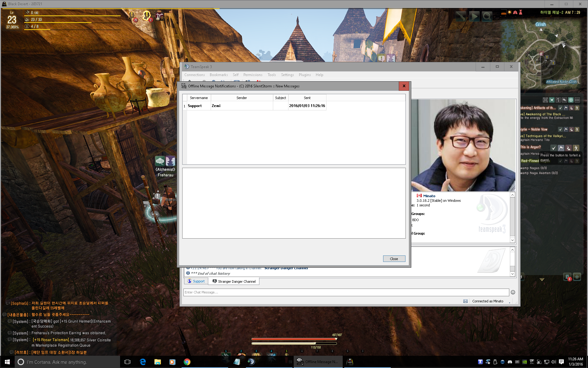Click the green play arrow game button
Image resolution: width=588 pixels, height=368 pixels.
474,16
